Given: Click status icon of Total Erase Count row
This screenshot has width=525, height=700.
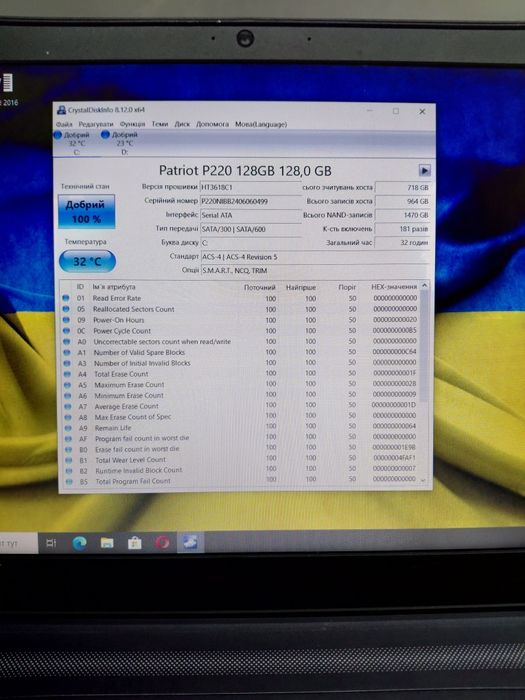Looking at the screenshot, I should 67,374.
